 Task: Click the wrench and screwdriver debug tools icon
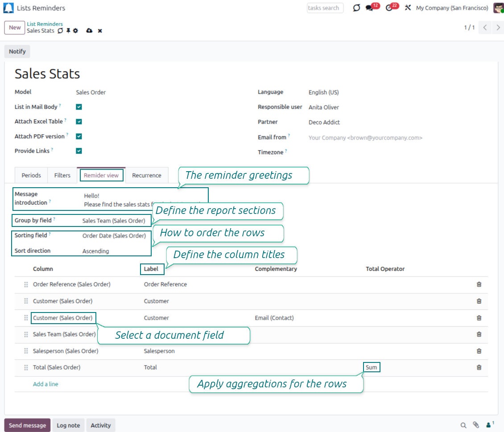[x=407, y=8]
